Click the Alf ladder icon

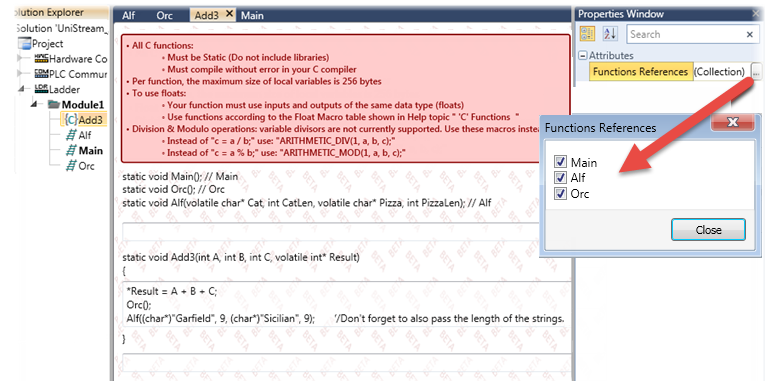click(x=72, y=135)
